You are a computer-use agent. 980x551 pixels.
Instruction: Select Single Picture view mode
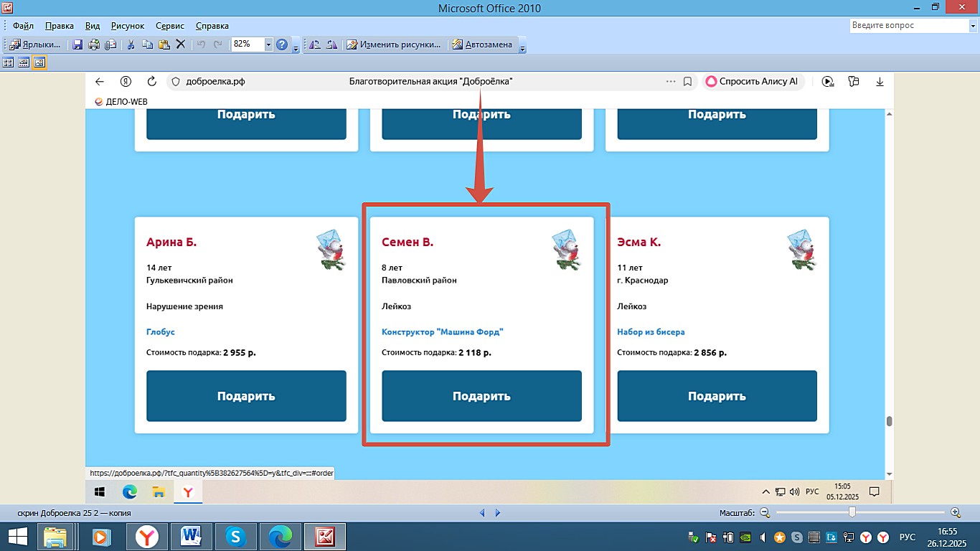39,63
